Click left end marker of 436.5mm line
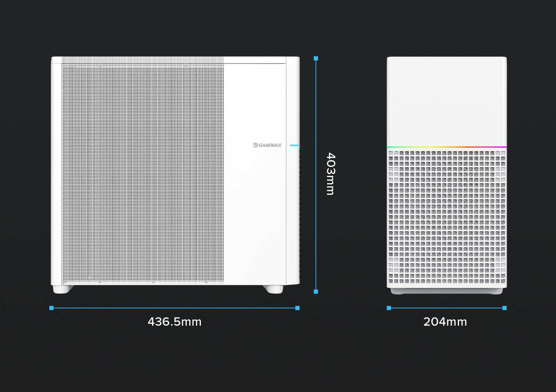Screen dimensions: 556x392 click(x=51, y=308)
